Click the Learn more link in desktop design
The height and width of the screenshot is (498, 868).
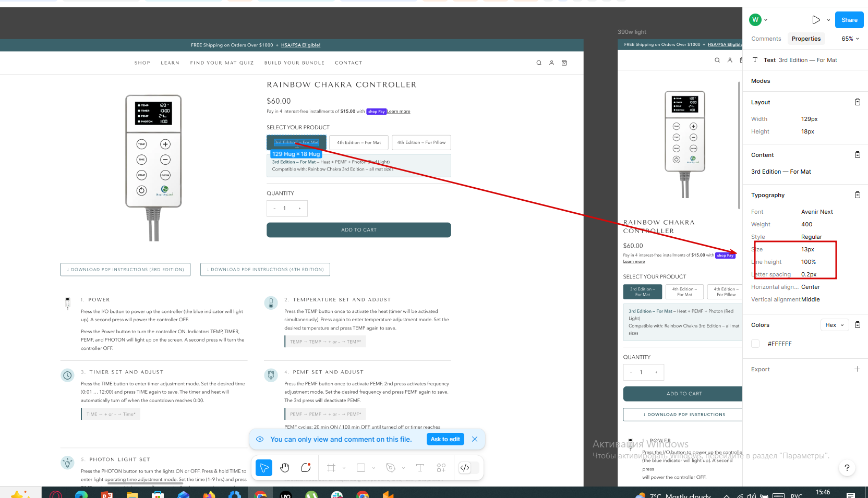click(399, 112)
